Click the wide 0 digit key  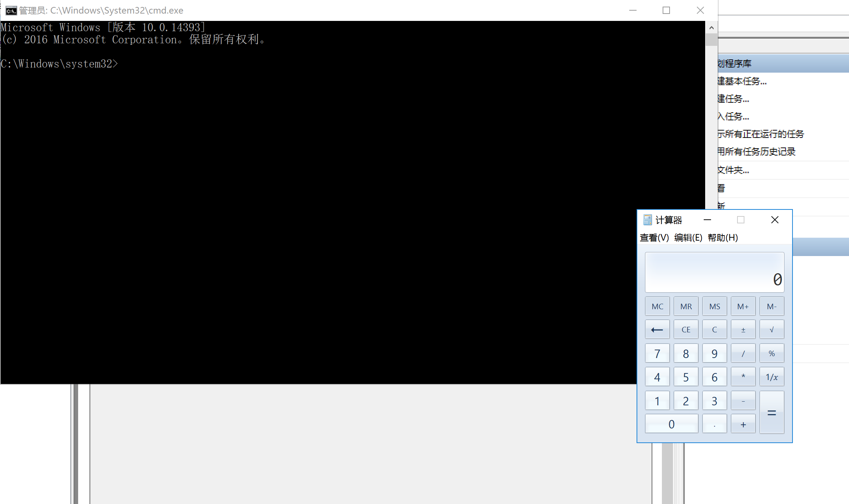coord(671,424)
